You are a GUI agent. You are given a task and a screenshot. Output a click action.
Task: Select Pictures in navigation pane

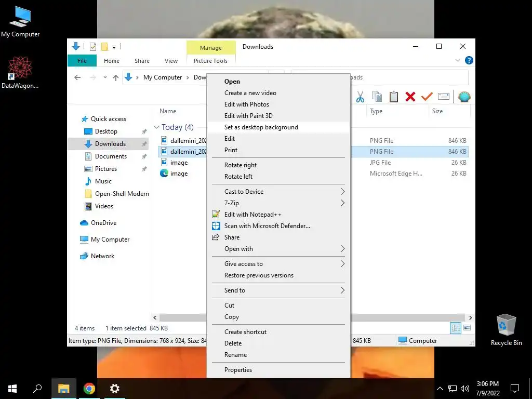tap(105, 169)
